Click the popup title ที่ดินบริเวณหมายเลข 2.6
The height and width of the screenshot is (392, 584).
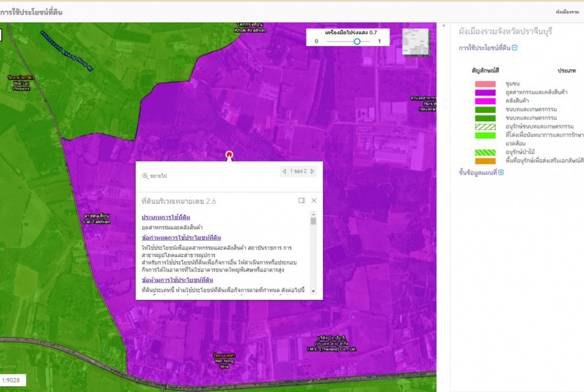(179, 201)
